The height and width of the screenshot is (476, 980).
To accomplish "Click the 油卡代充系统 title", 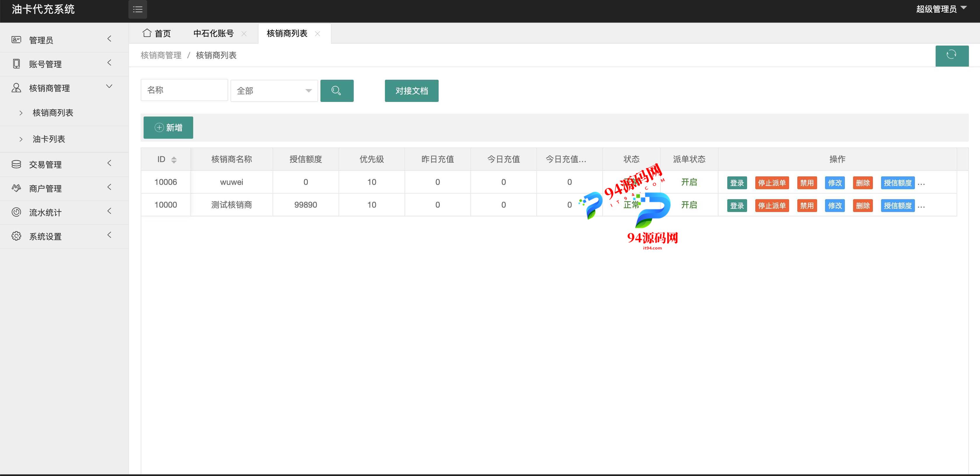I will click(43, 9).
